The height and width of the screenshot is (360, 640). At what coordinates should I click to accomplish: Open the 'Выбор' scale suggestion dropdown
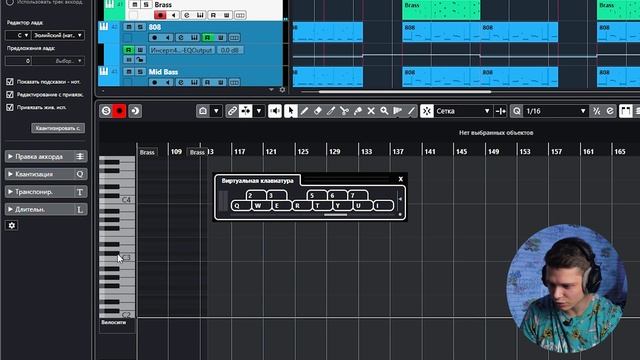pos(58,61)
